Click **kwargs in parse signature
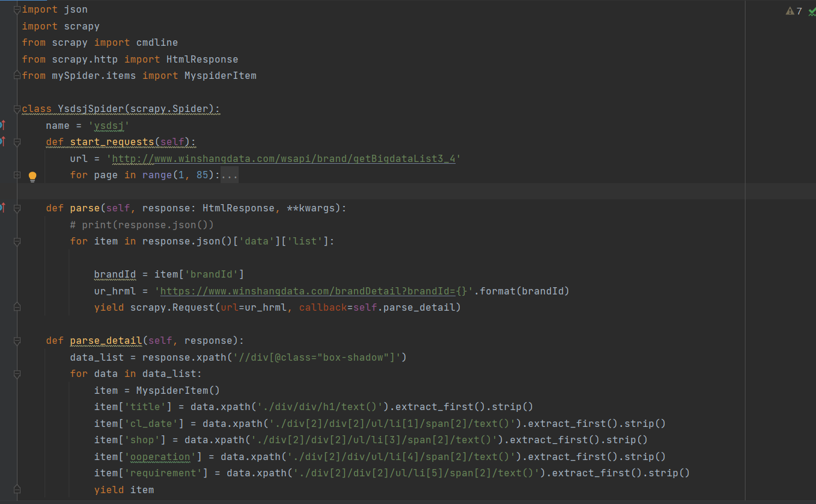This screenshot has width=816, height=504. [x=310, y=208]
